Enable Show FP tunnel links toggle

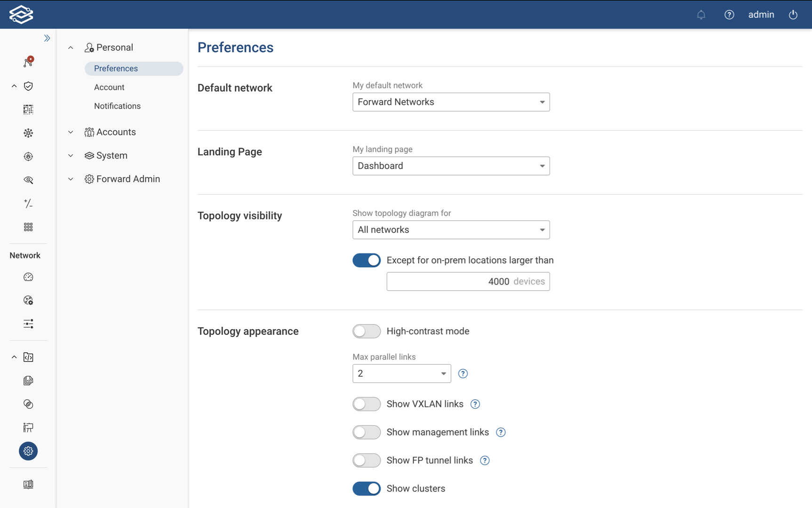(366, 460)
